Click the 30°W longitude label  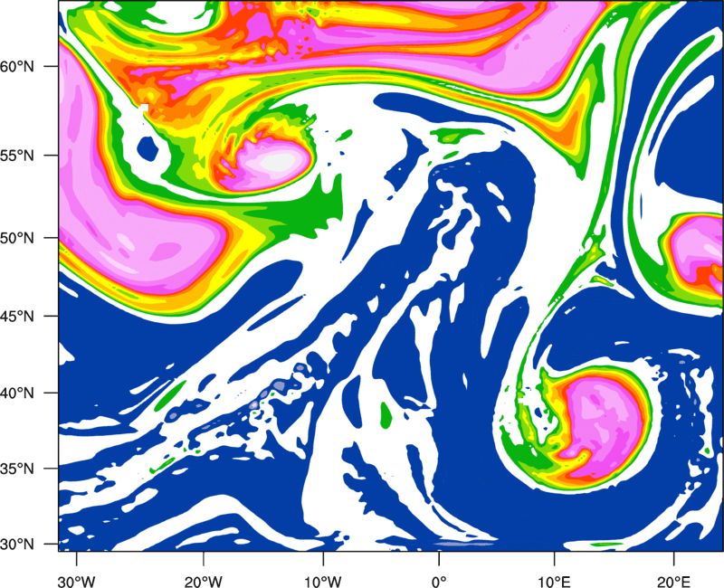tap(77, 582)
